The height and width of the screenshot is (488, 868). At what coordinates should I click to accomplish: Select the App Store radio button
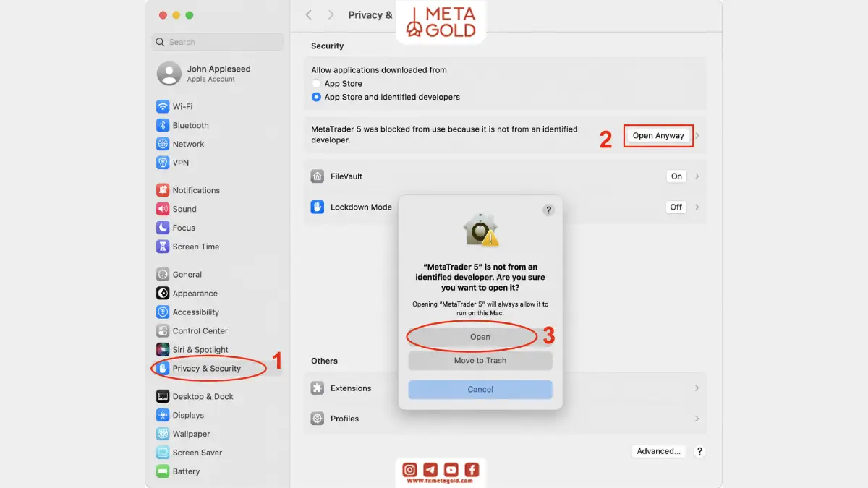(x=316, y=84)
